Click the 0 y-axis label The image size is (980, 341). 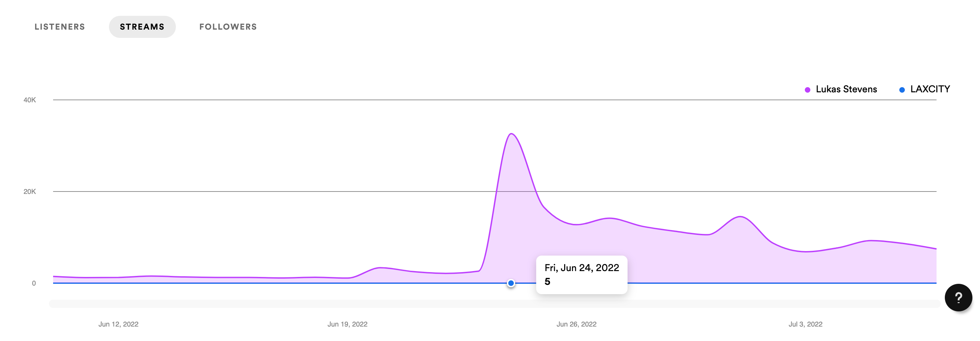[34, 283]
